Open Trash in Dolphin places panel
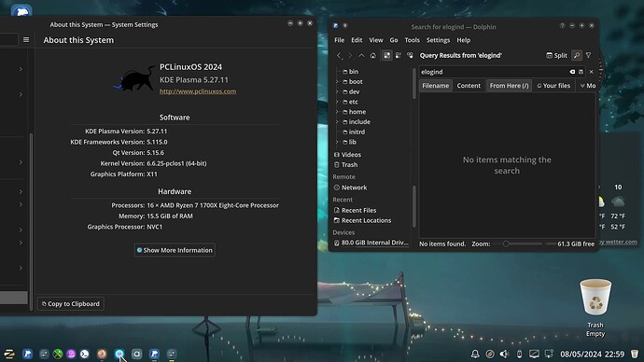644x362 pixels. point(345,164)
